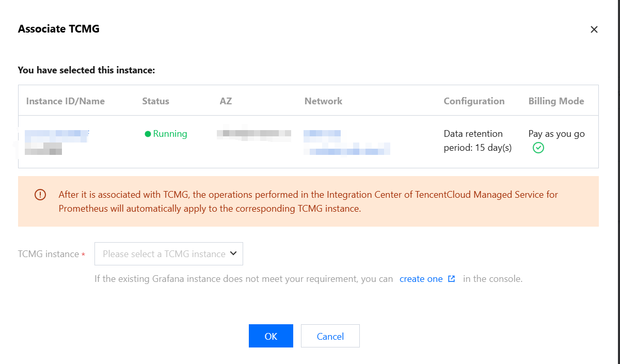
Task: Follow the 'create one' link
Action: pyautogui.click(x=421, y=279)
